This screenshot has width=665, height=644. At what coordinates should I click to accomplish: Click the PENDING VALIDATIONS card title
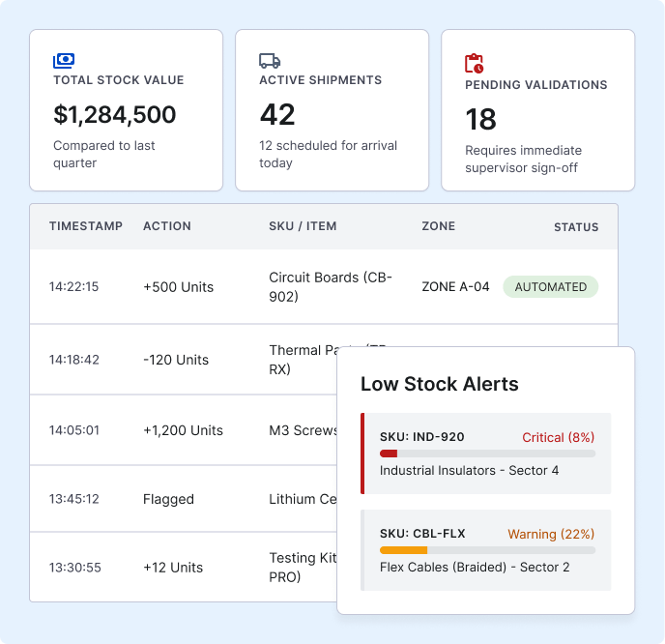click(x=536, y=85)
